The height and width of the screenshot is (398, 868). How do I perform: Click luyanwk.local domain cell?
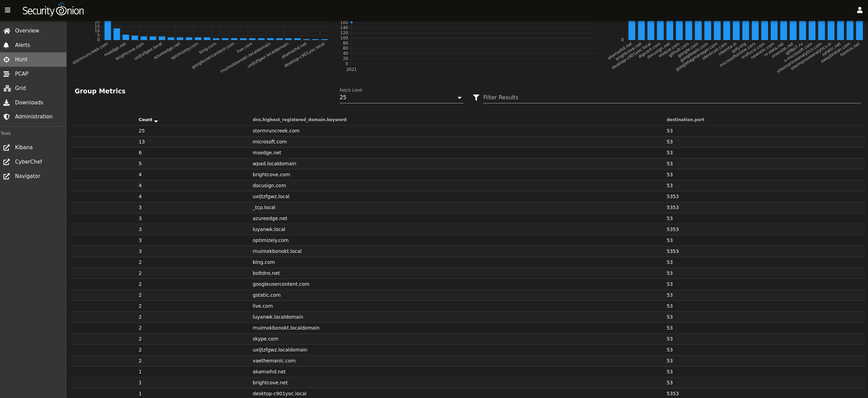tap(269, 229)
